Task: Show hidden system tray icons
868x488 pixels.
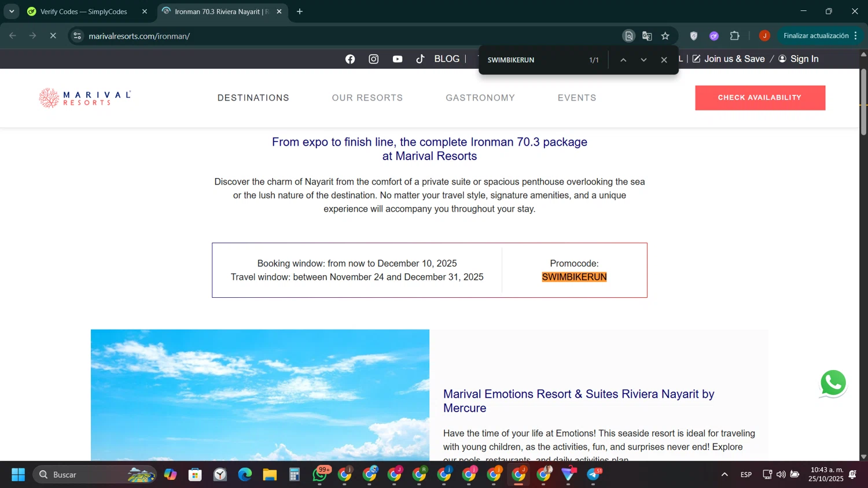Action: point(724,475)
